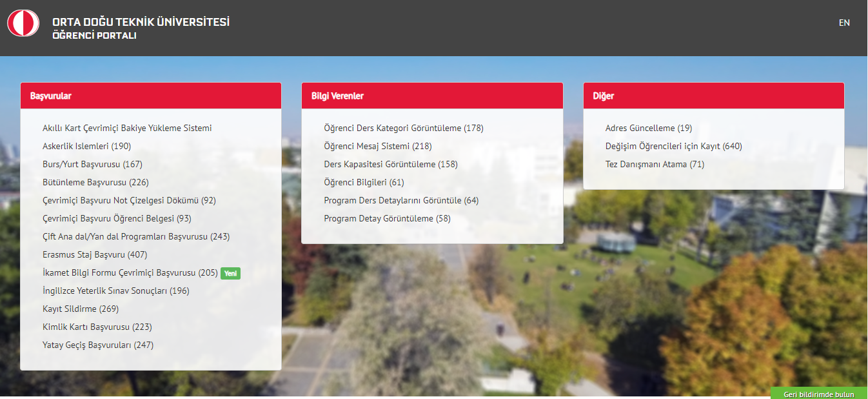The image size is (868, 399).
Task: Open İkamet Bilgi Formu Çevrimiçi Başvurusu
Action: tap(130, 273)
